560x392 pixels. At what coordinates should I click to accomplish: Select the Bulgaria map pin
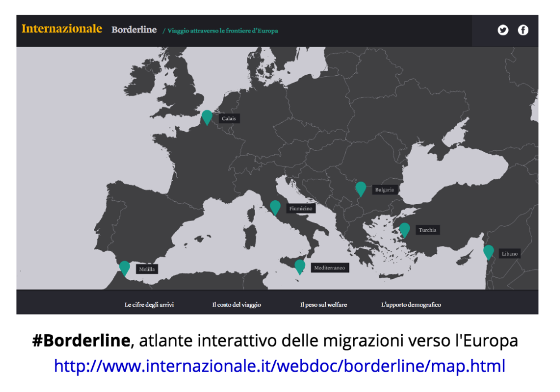click(361, 189)
